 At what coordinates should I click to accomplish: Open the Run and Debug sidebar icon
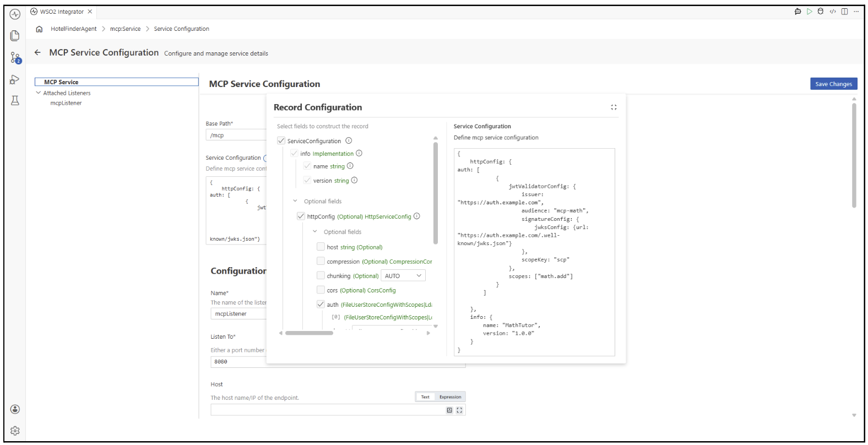15,79
